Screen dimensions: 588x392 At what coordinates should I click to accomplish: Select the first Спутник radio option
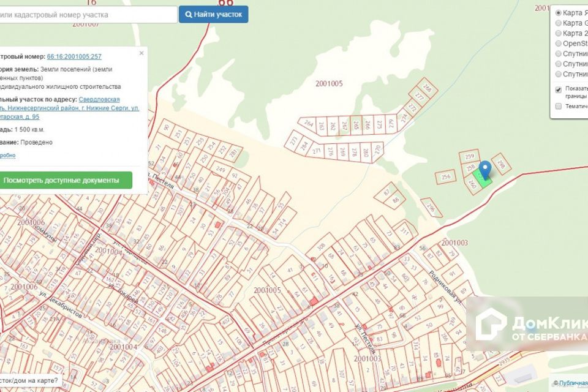pos(558,54)
